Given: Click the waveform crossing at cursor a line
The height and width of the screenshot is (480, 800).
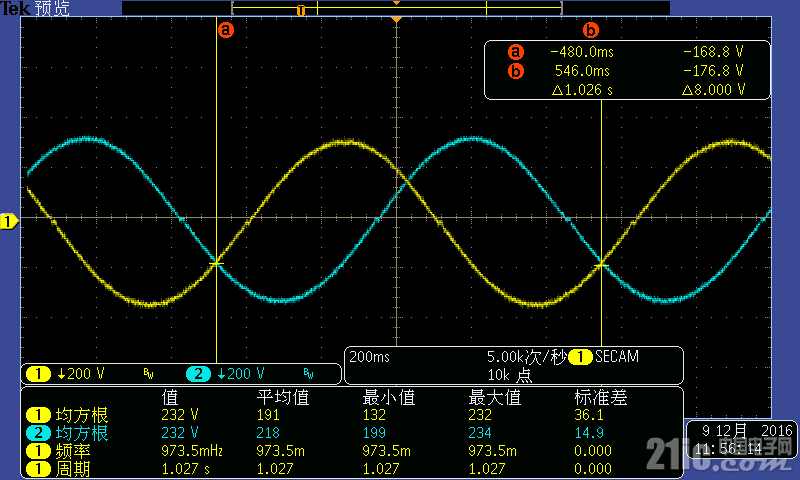Looking at the screenshot, I should (217, 263).
